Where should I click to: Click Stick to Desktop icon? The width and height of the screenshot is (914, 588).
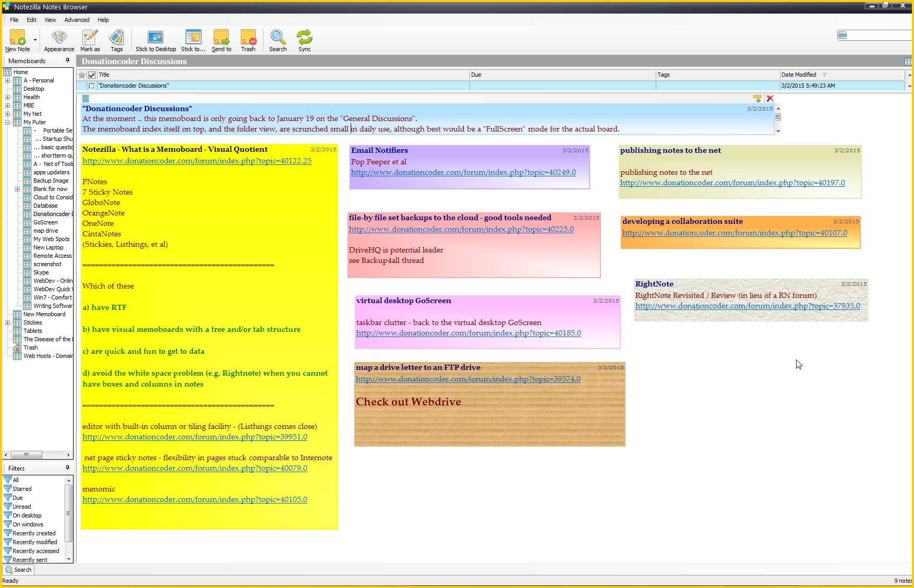click(x=155, y=41)
